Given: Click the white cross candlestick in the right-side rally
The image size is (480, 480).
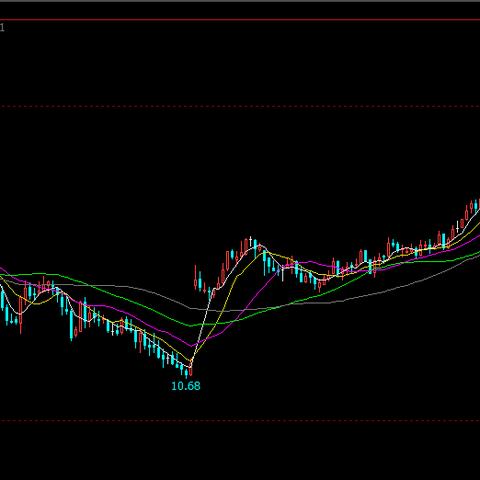Looking at the screenshot, I should [458, 228].
